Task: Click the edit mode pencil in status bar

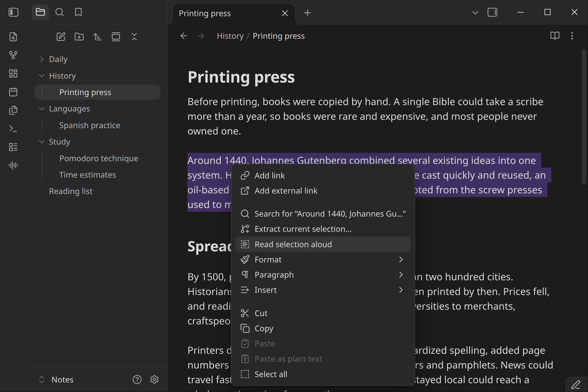Action: (576, 385)
